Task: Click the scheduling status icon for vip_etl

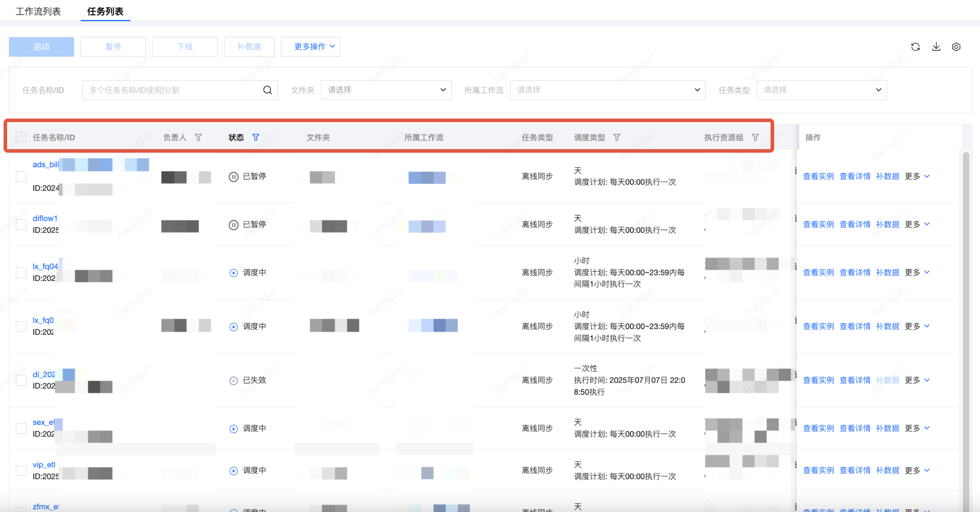Action: [233, 470]
